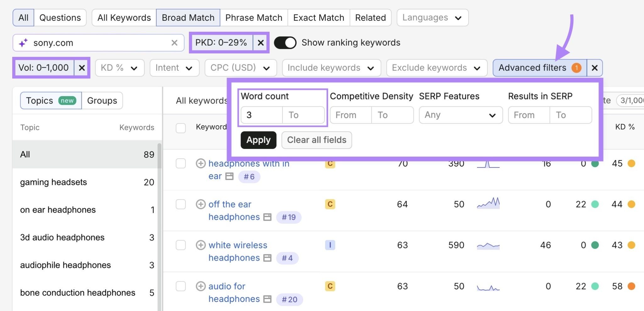The height and width of the screenshot is (311, 644).
Task: Select checkbox for 'white wireless headphones'
Action: (181, 245)
